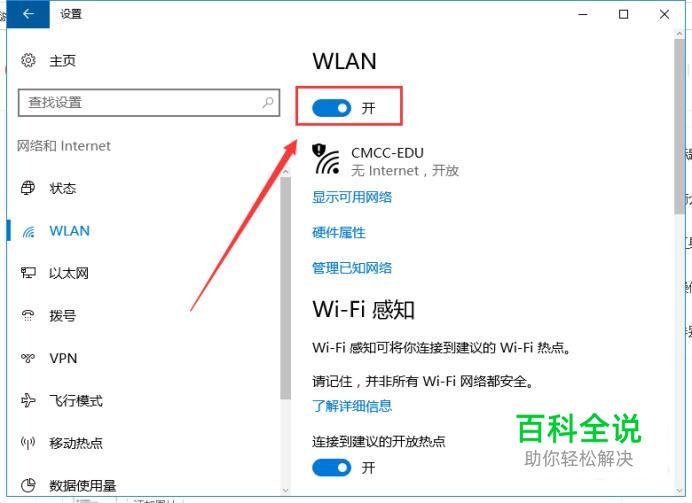This screenshot has width=692, height=503.
Task: Click the back arrow in title bar
Action: [28, 14]
